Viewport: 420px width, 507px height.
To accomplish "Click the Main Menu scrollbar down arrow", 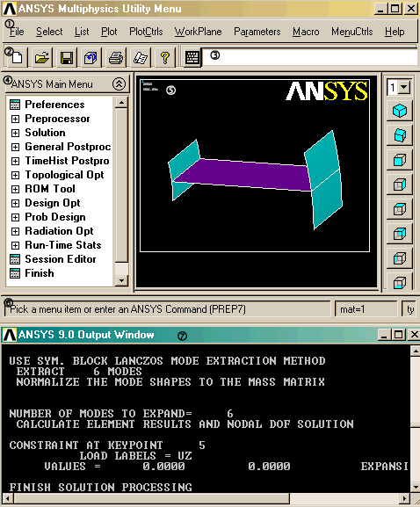I will pyautogui.click(x=121, y=280).
